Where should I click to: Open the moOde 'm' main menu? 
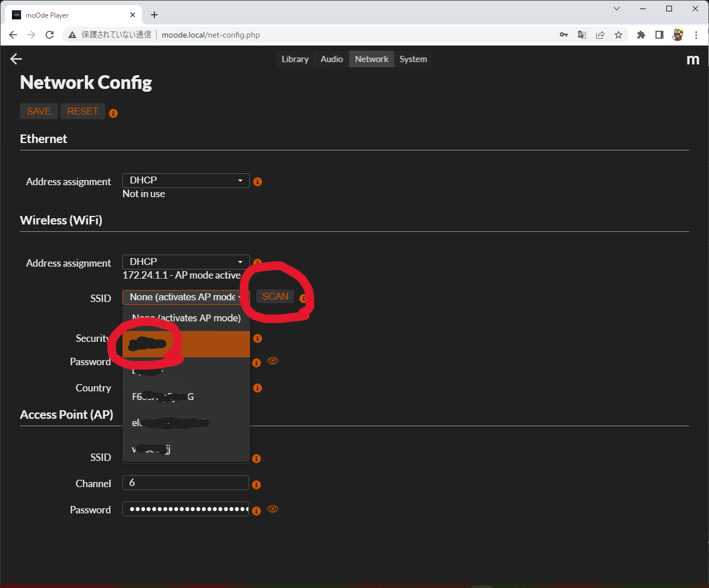click(692, 59)
